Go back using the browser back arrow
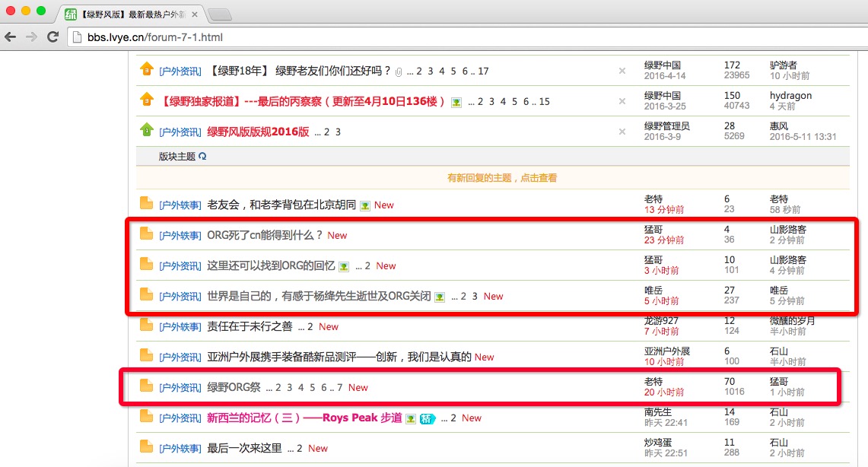This screenshot has height=467, width=868. click(11, 37)
